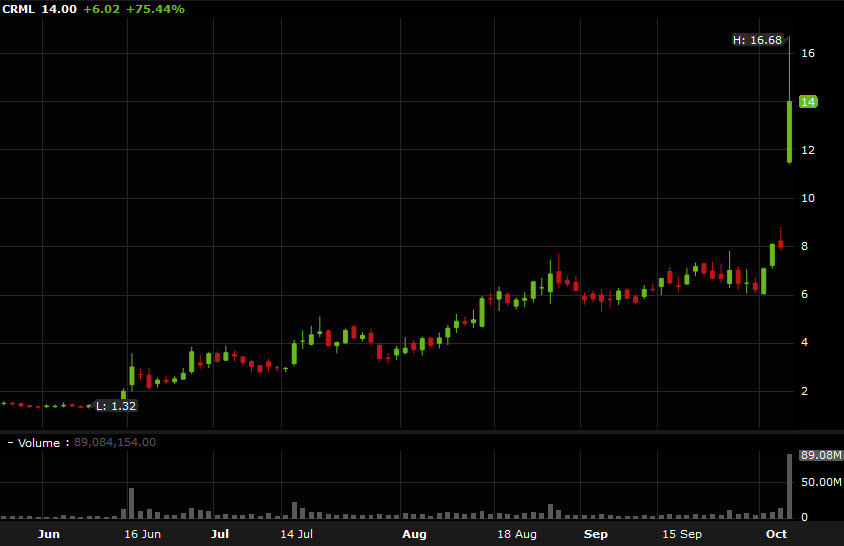Image resolution: width=844 pixels, height=546 pixels.
Task: Click the 14 Jul volume spike bar
Action: pos(295,510)
